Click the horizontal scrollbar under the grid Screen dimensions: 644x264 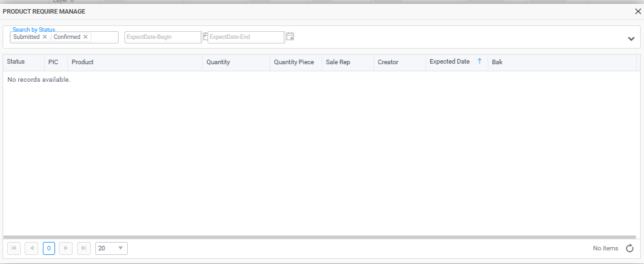(x=319, y=237)
